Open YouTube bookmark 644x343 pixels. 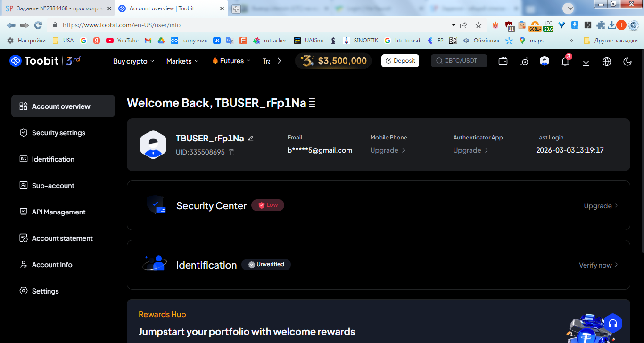pos(122,41)
